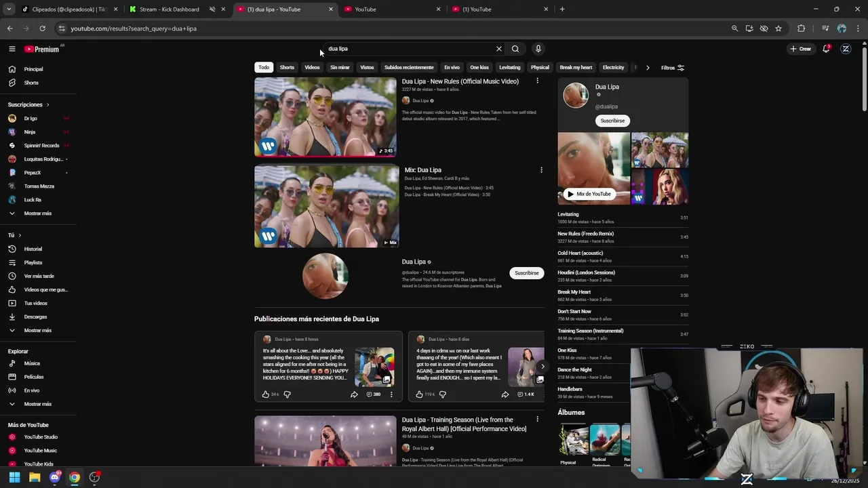Open Ver más tarde in sidebar
Image resolution: width=868 pixels, height=488 pixels.
tap(39, 276)
